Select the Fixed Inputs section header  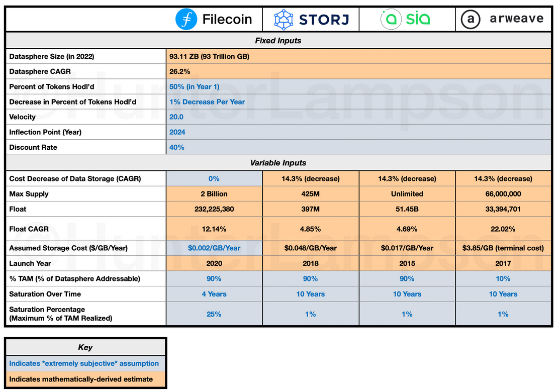pyautogui.click(x=278, y=41)
